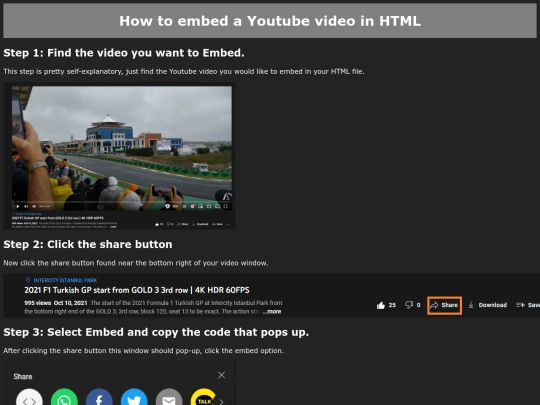Click the volume speaker icon in Step 1 player

[34, 206]
